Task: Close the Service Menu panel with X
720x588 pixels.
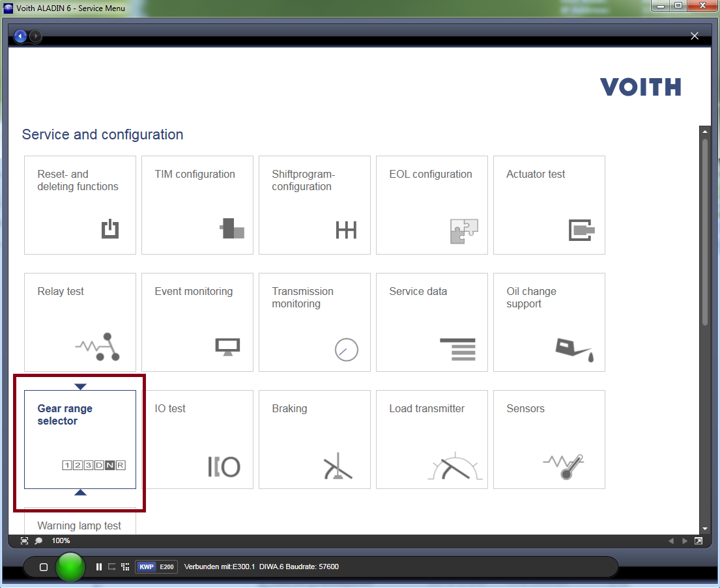Action: (695, 36)
